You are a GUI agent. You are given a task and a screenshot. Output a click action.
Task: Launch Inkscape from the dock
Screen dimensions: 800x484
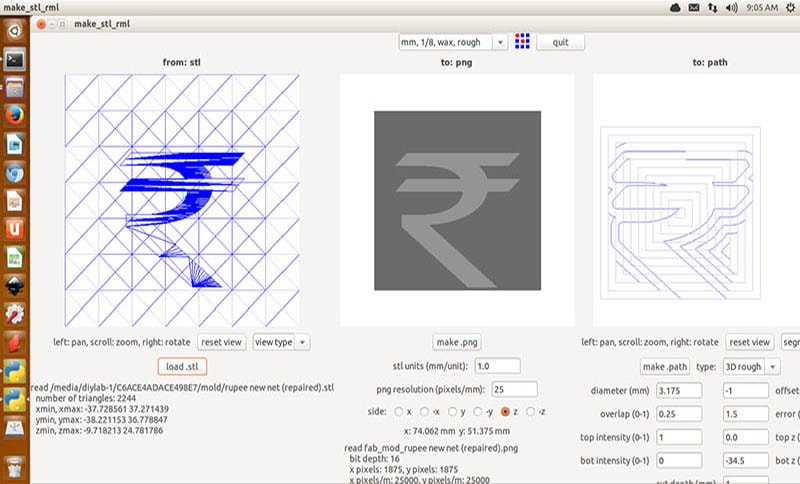point(14,286)
